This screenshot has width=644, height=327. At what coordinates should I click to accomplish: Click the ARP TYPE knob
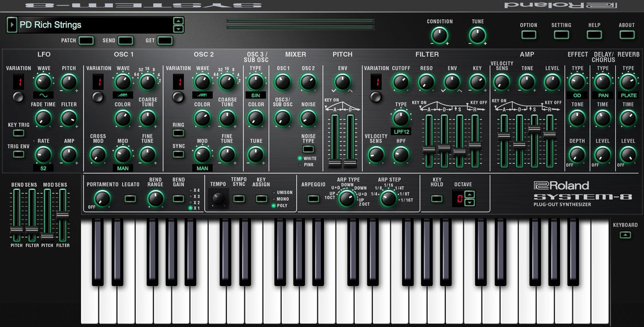pos(347,199)
